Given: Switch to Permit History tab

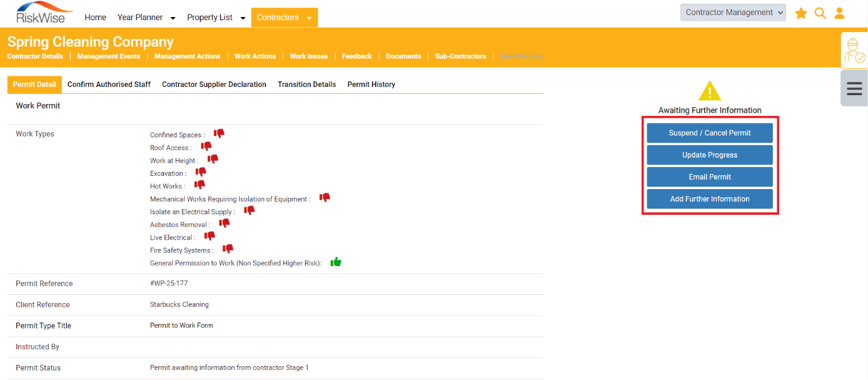Looking at the screenshot, I should pos(371,84).
